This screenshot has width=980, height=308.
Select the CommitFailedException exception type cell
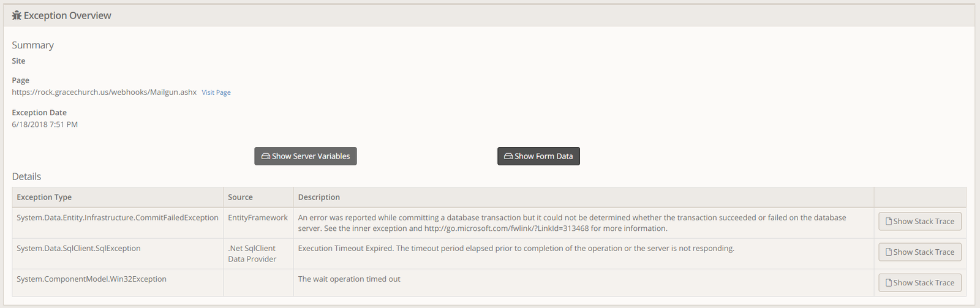pyautogui.click(x=117, y=217)
